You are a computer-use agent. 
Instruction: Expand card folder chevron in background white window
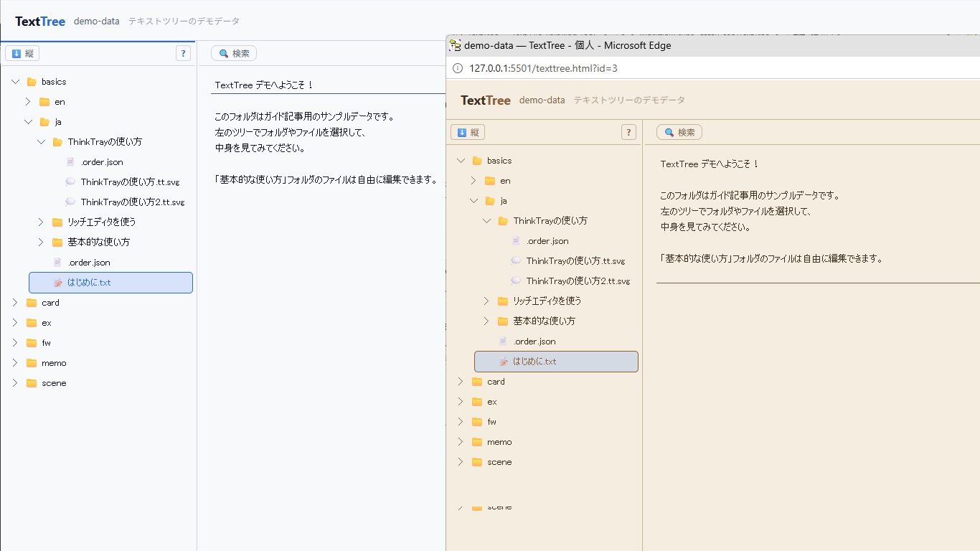(x=15, y=303)
